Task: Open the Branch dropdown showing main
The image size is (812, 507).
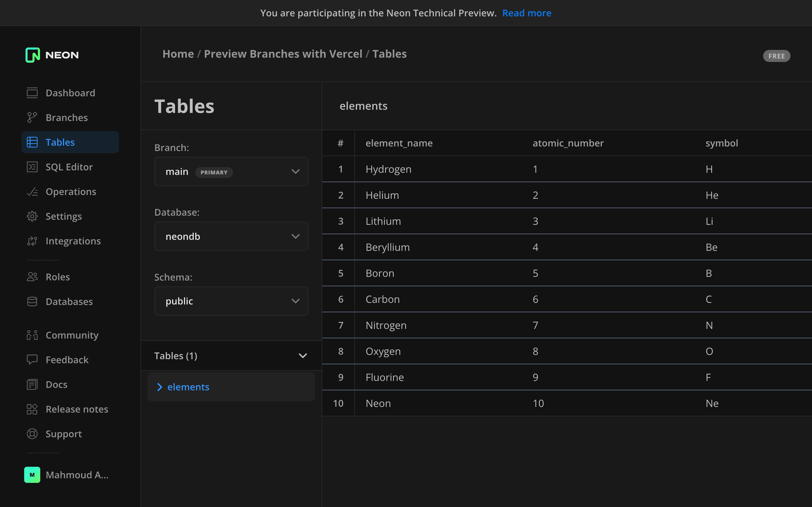Action: coord(231,172)
